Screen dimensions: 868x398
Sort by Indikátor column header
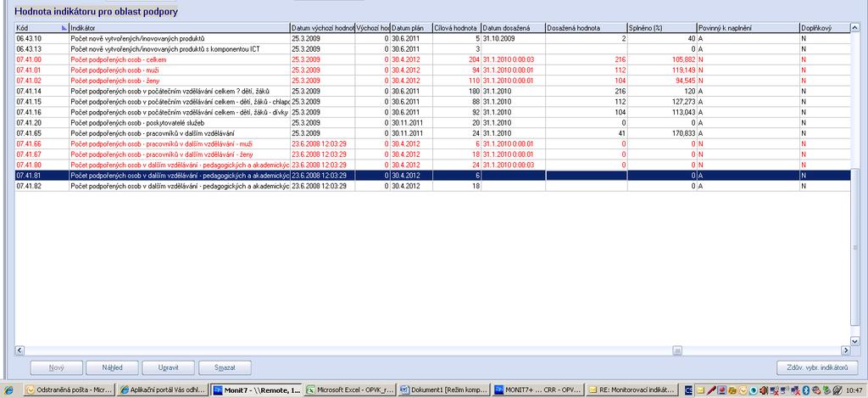pos(180,27)
